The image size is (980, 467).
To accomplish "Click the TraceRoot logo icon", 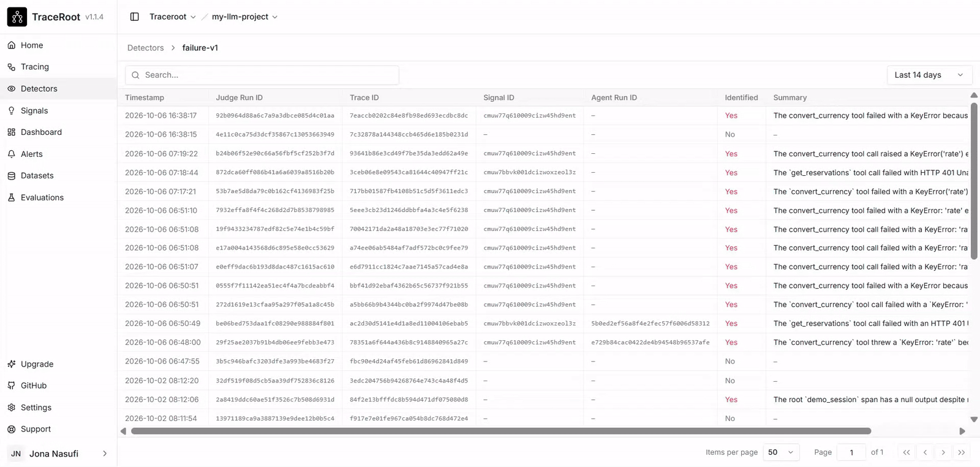I will coord(17,17).
